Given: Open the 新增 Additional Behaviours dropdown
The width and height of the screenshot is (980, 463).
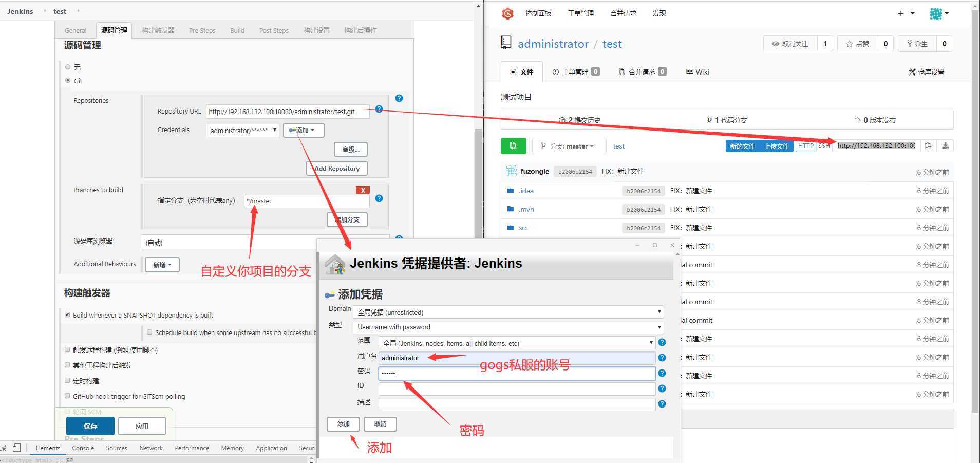Looking at the screenshot, I should (162, 265).
